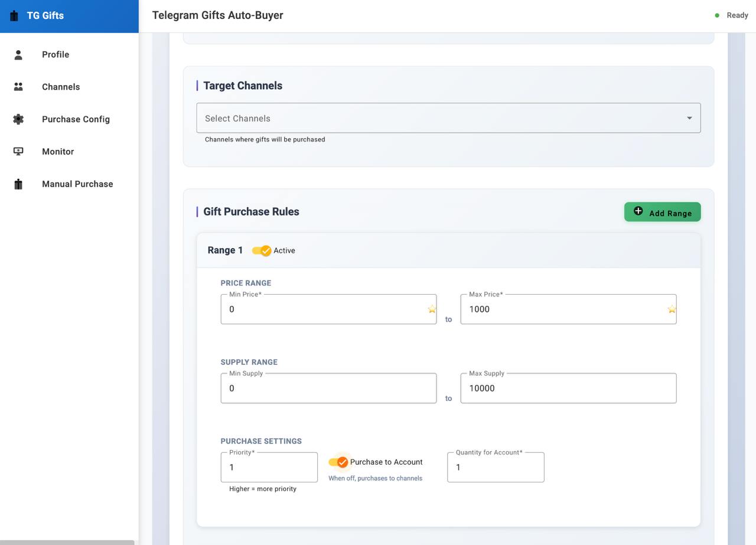The width and height of the screenshot is (756, 545).
Task: Click the Channels group icon
Action: 18,87
